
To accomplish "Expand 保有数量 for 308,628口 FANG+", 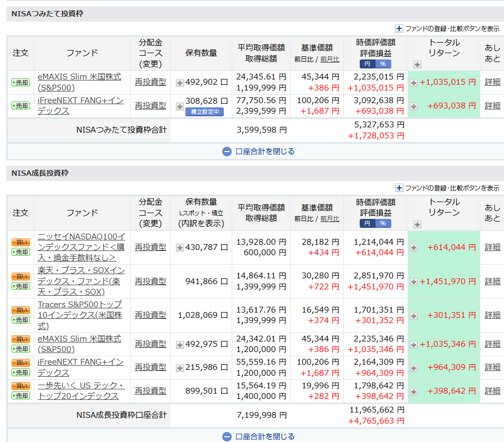I will click(x=180, y=106).
